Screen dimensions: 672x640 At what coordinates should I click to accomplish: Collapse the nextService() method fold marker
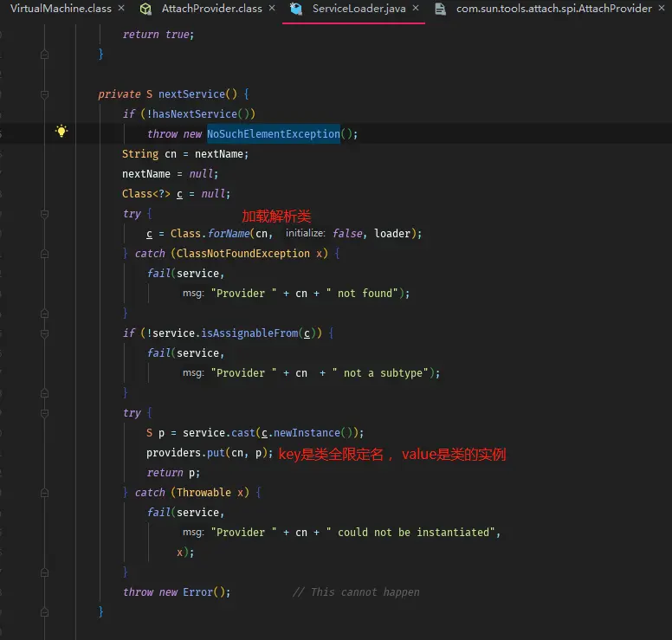44,94
